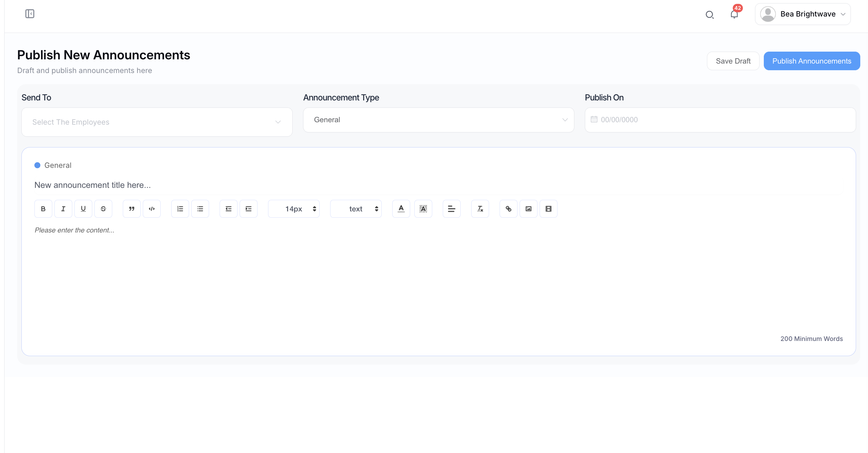Screen dimensions: 868x453
Task: Toggle the numbered list button
Action: [x=180, y=209]
